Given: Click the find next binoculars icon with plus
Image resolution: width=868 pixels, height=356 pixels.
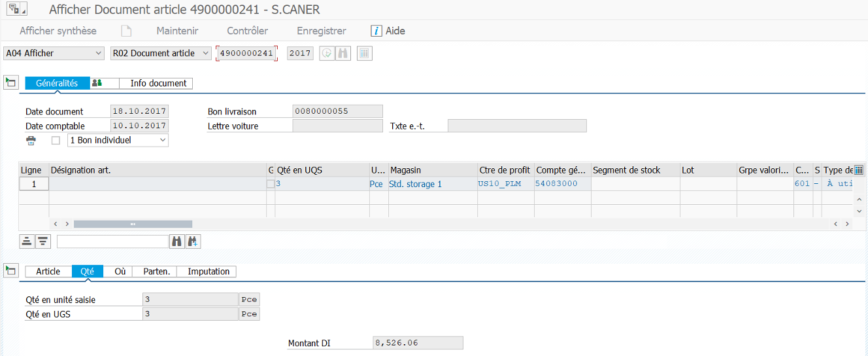Looking at the screenshot, I should 193,241.
